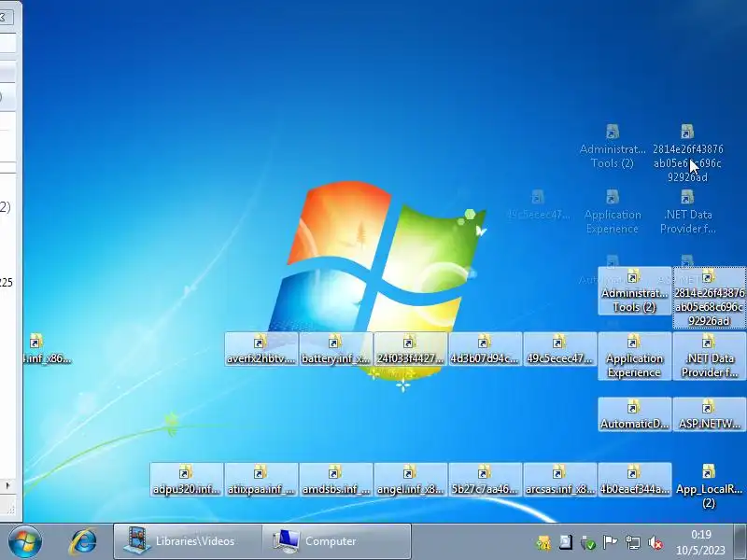Image resolution: width=747 pixels, height=560 pixels.
Task: Select the 5b27c7aa46... desktop shortcut
Action: click(485, 480)
